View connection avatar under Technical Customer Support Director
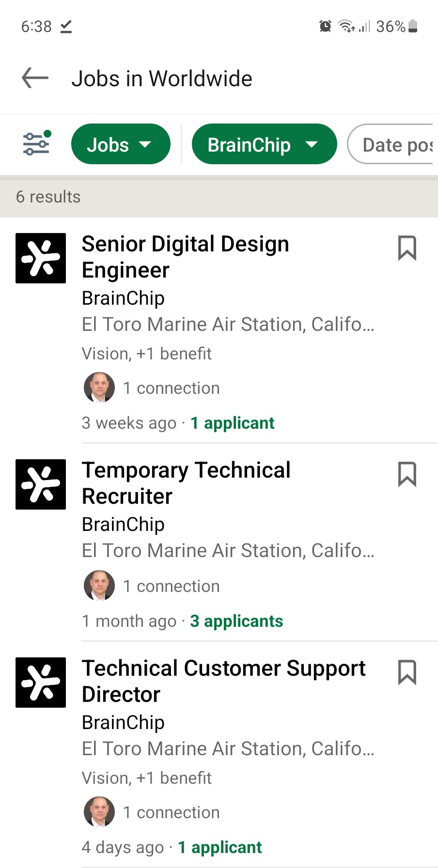Image resolution: width=438 pixels, height=868 pixels. (99, 812)
